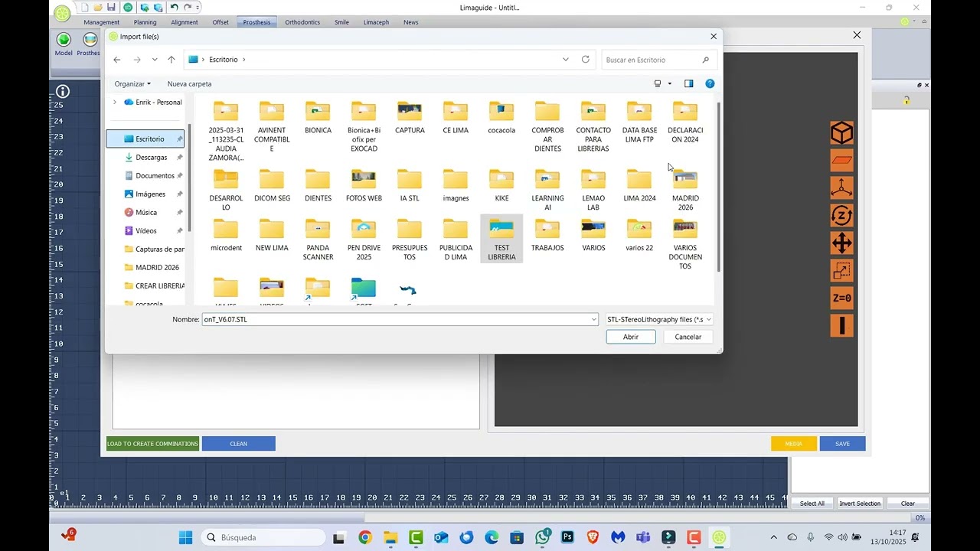This screenshot has width=980, height=551.
Task: Click the New file icon in quick toolbar
Action: coord(85,7)
